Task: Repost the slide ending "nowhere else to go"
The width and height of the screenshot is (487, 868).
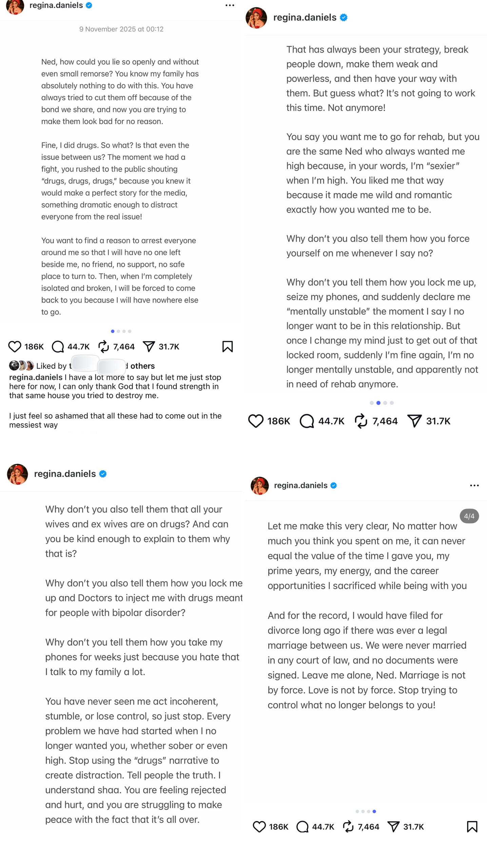Action: tap(103, 347)
